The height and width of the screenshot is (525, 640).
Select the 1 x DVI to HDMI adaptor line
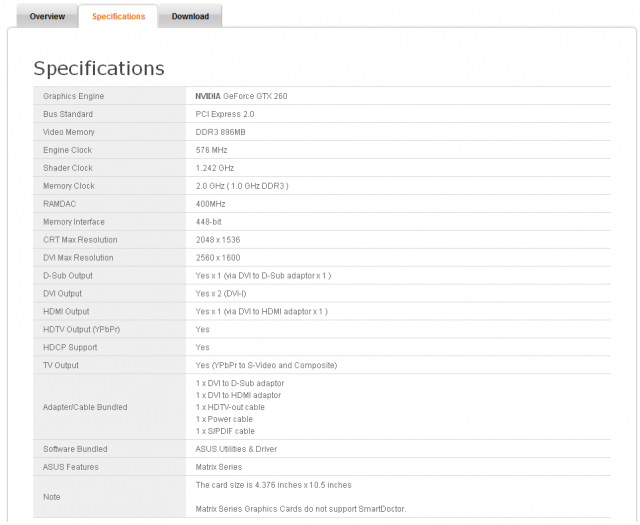click(x=238, y=395)
